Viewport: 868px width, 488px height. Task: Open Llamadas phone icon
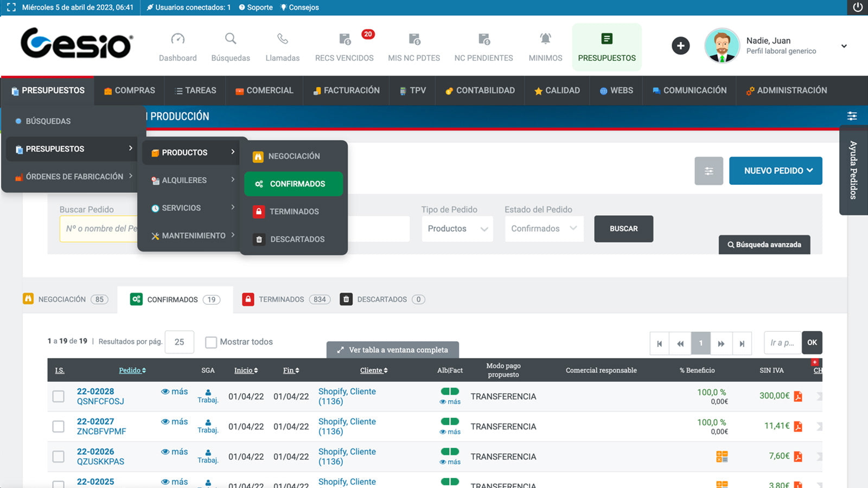tap(283, 39)
